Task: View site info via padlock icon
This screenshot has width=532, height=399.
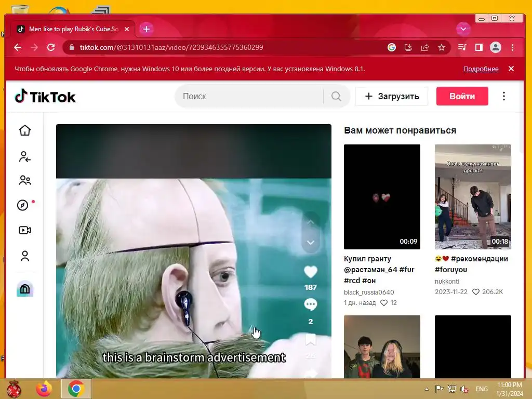Action: point(72,47)
